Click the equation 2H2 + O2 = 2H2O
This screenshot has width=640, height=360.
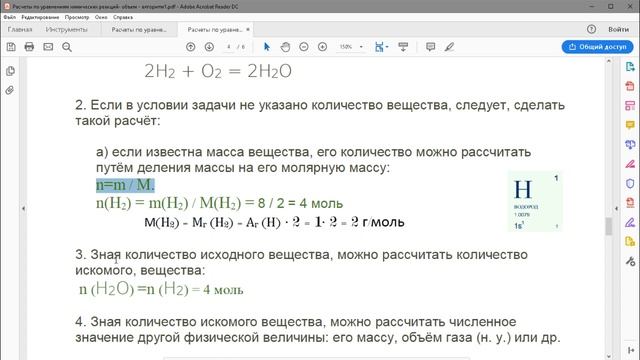[x=218, y=71]
